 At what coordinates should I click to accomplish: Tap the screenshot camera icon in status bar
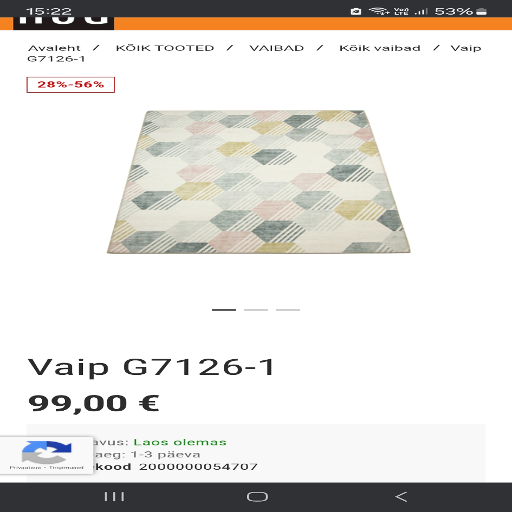[x=356, y=12]
